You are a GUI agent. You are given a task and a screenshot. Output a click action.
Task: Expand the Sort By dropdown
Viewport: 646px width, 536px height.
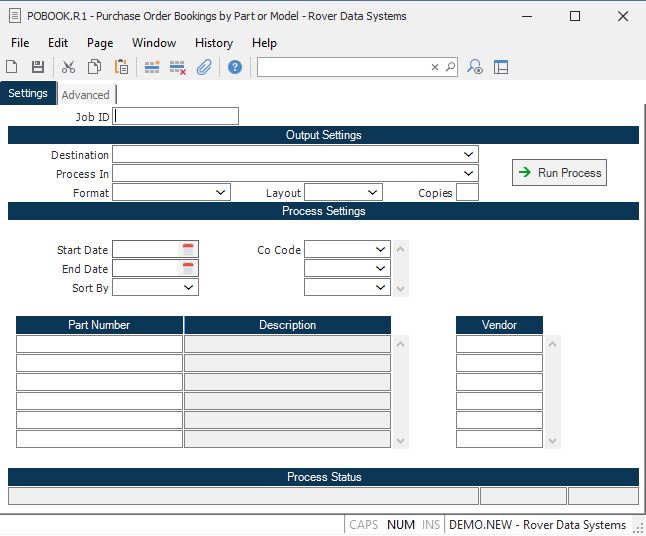(x=189, y=288)
